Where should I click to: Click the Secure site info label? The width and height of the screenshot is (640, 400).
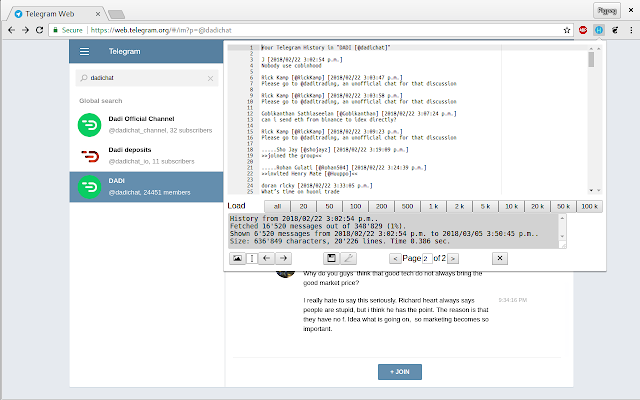click(x=69, y=30)
